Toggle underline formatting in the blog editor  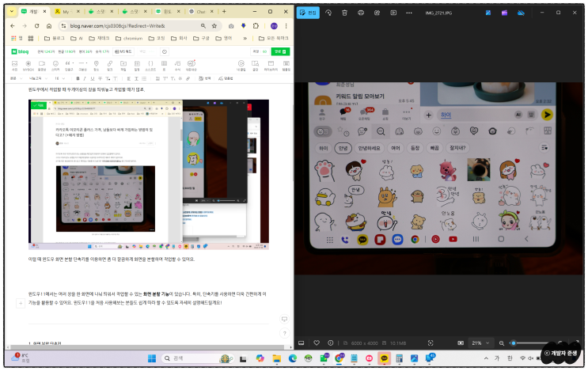coord(93,78)
